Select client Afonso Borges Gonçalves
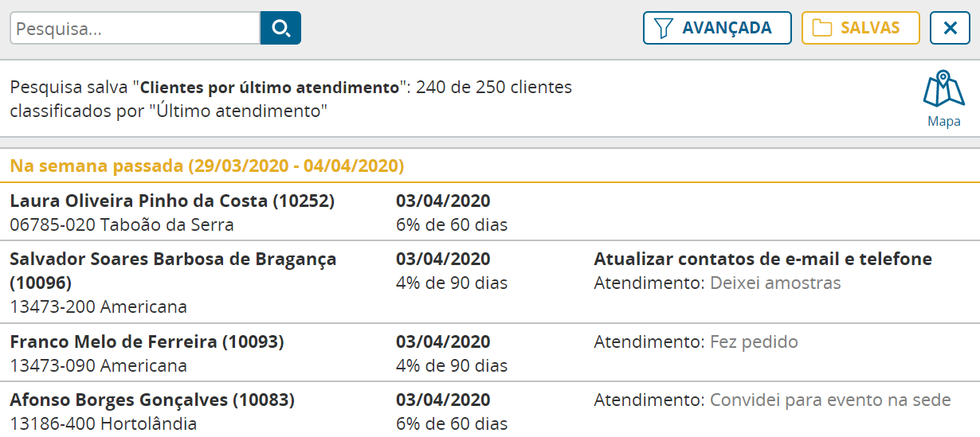This screenshot has height=437, width=980. point(152,400)
